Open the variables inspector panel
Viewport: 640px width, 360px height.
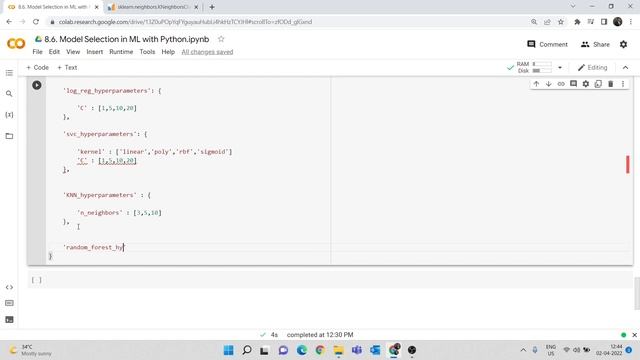pos(9,115)
